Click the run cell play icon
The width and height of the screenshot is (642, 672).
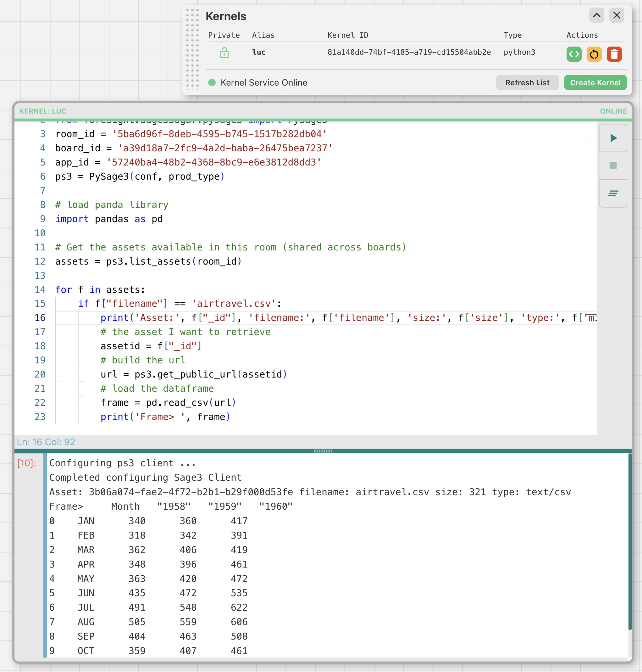click(613, 138)
